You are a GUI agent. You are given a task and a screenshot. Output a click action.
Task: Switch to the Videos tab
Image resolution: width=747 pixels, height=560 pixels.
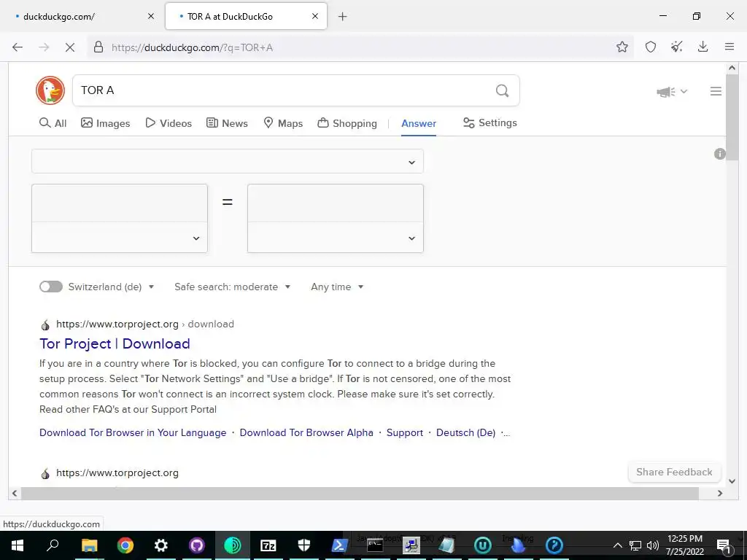coord(169,123)
